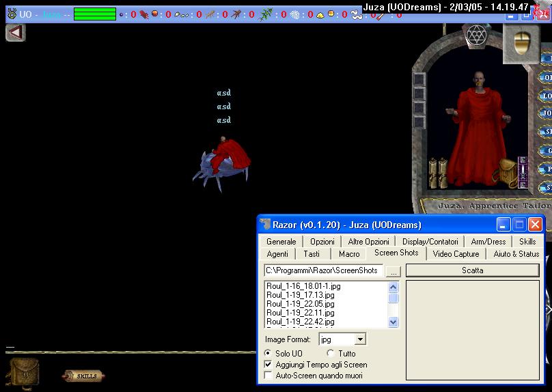Select the Solo UO radio button
This screenshot has width=552, height=392.
coord(268,353)
